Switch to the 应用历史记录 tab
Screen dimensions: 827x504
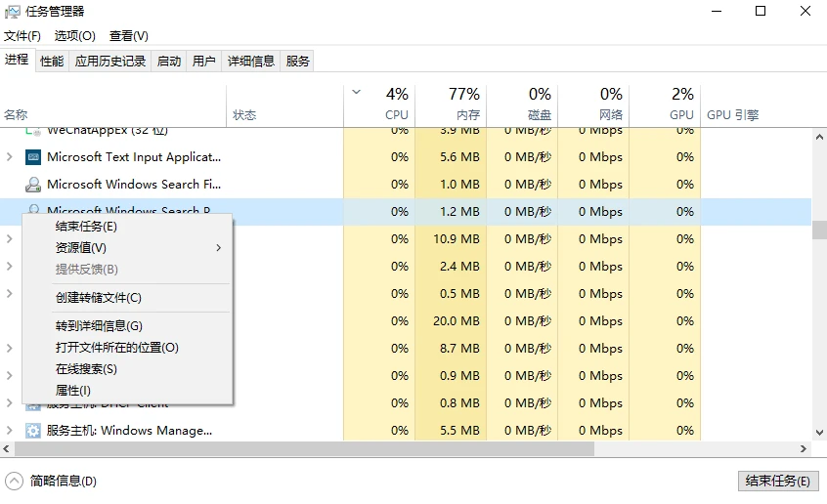(x=110, y=61)
